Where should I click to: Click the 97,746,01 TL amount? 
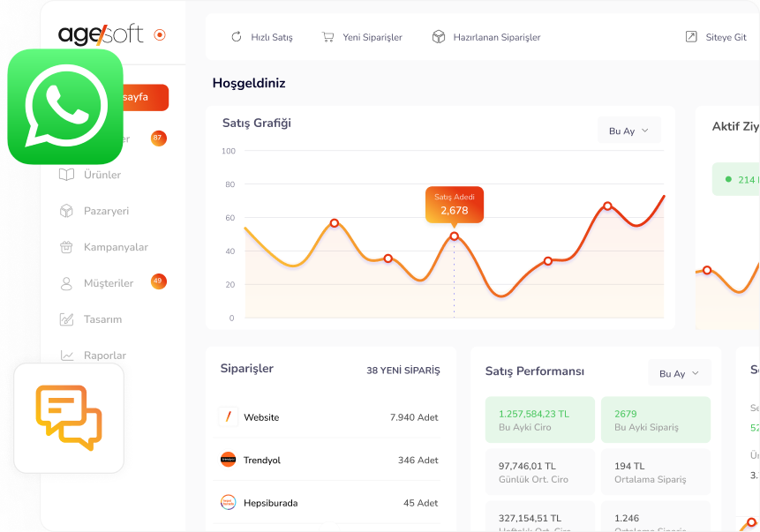(x=527, y=466)
